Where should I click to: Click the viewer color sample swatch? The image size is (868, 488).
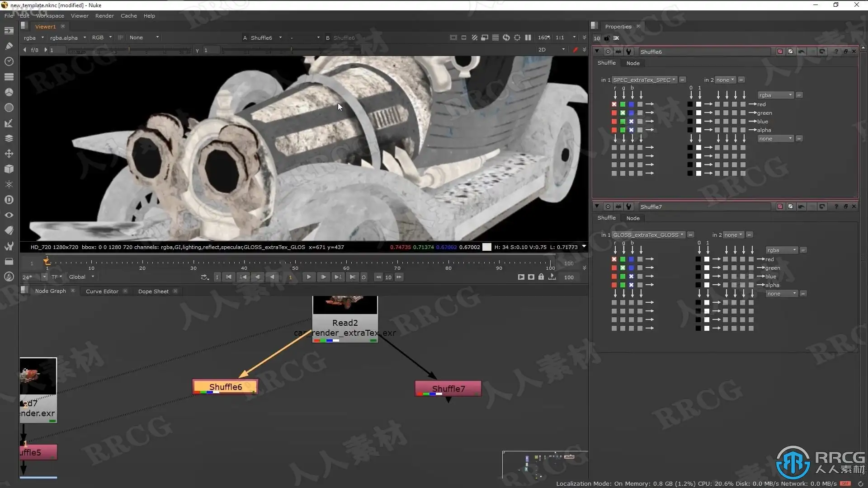(487, 247)
